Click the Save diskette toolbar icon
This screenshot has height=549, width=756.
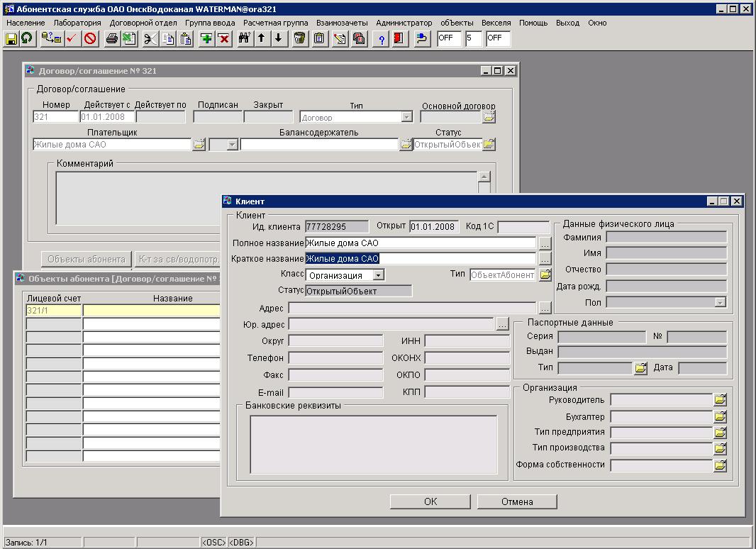pyautogui.click(x=11, y=38)
